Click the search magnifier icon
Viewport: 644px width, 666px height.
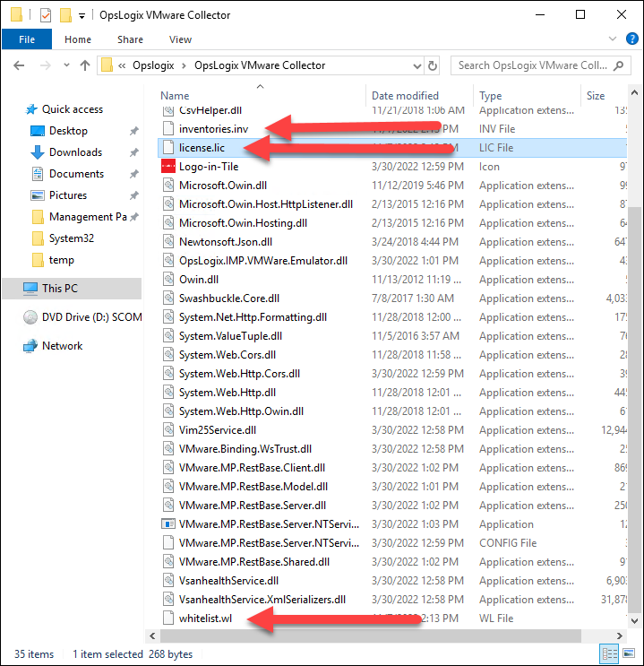[619, 65]
